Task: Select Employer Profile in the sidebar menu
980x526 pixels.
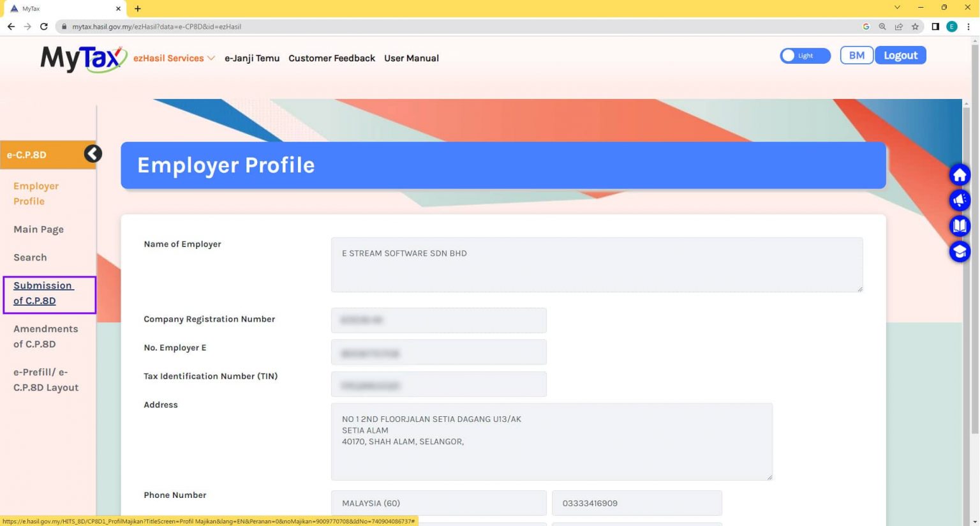Action: coord(36,193)
